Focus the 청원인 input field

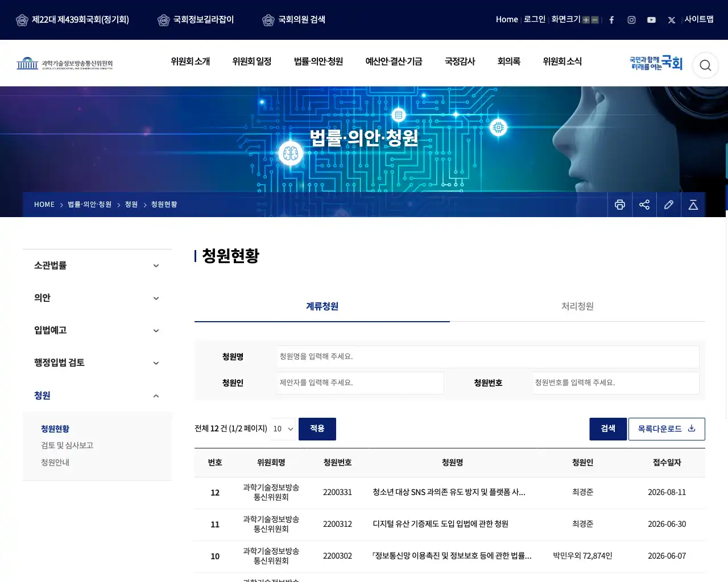point(361,383)
